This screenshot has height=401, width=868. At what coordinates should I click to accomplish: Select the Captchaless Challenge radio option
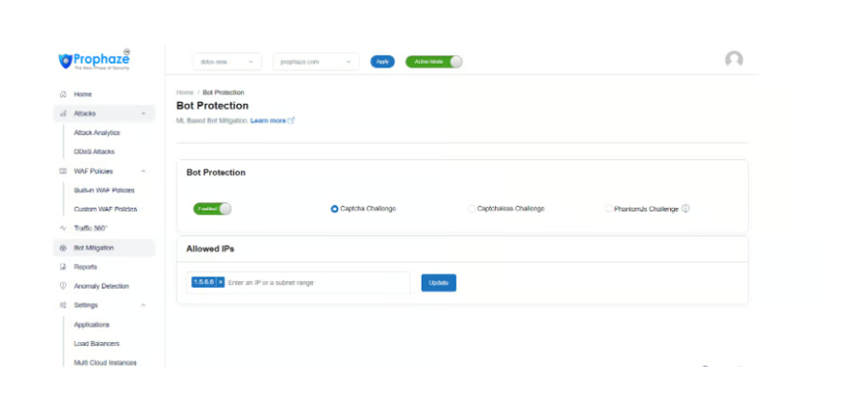tap(472, 209)
